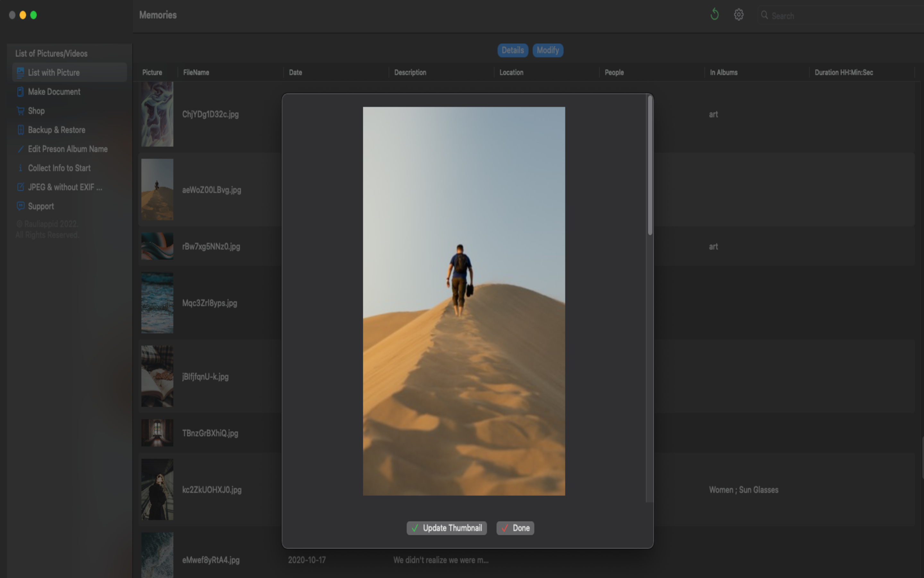Viewport: 924px width, 578px height.
Task: Click file name jBIfjfqnU-k.jpg
Action: [x=205, y=377]
